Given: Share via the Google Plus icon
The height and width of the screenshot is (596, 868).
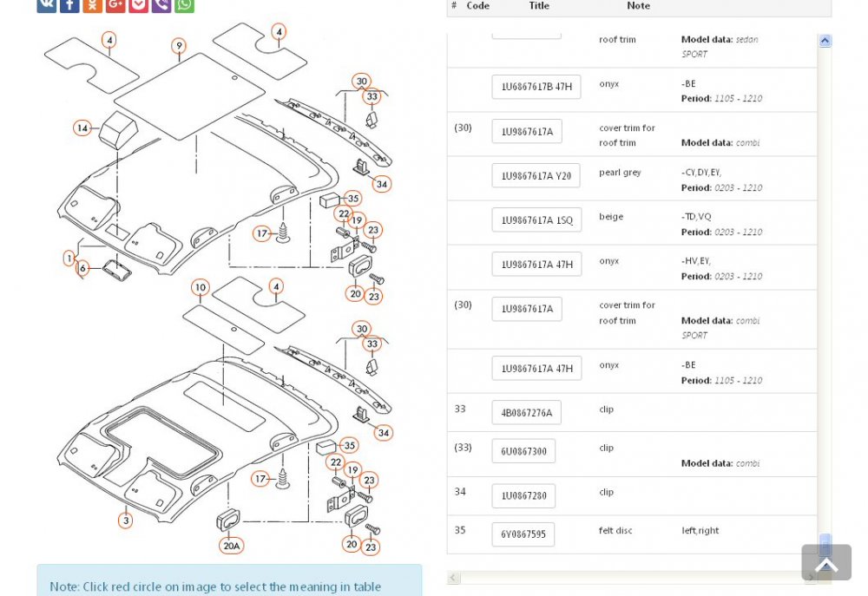Looking at the screenshot, I should coord(115,5).
